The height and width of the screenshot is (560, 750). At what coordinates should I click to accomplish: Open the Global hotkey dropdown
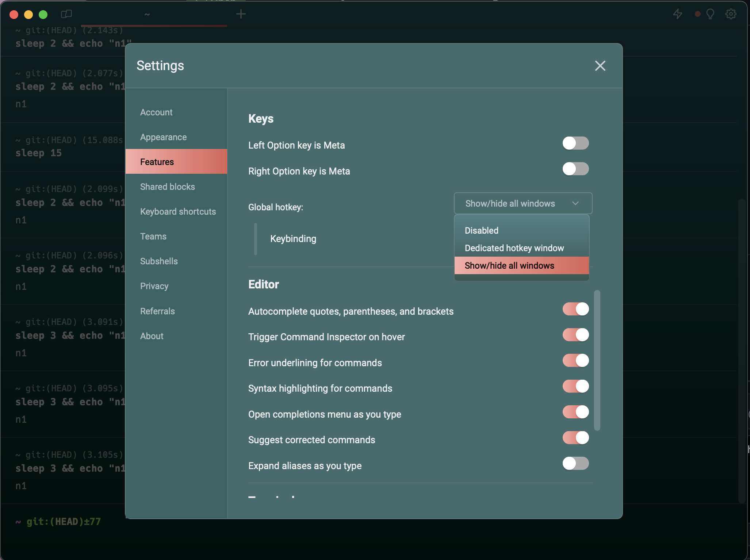522,203
